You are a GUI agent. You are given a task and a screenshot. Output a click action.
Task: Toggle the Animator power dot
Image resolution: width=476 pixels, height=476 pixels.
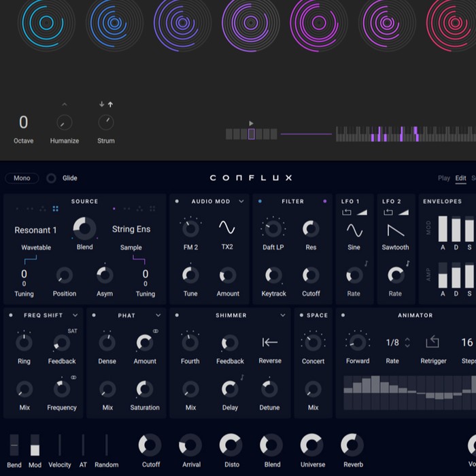coord(343,315)
